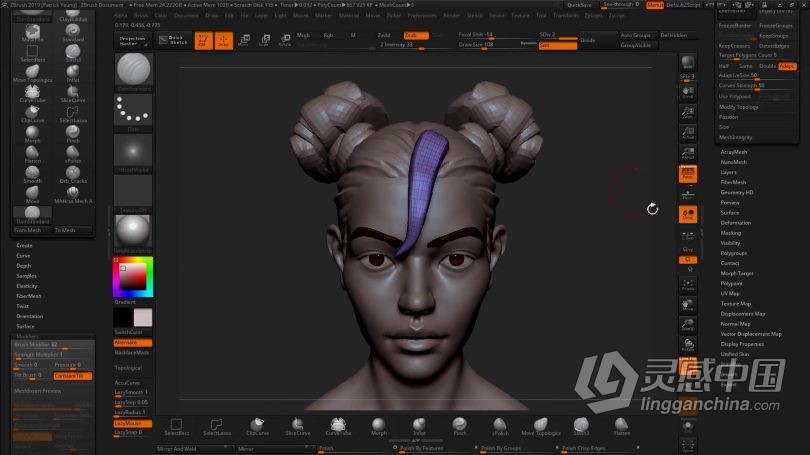Pick the Orb_Cracks brush

(x=73, y=175)
